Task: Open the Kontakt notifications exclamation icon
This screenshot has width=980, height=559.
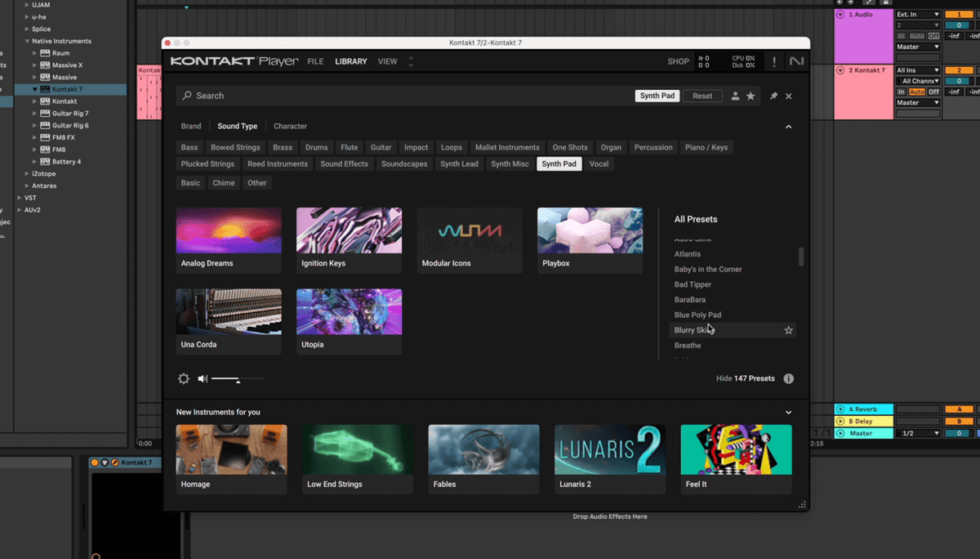Action: pyautogui.click(x=774, y=61)
